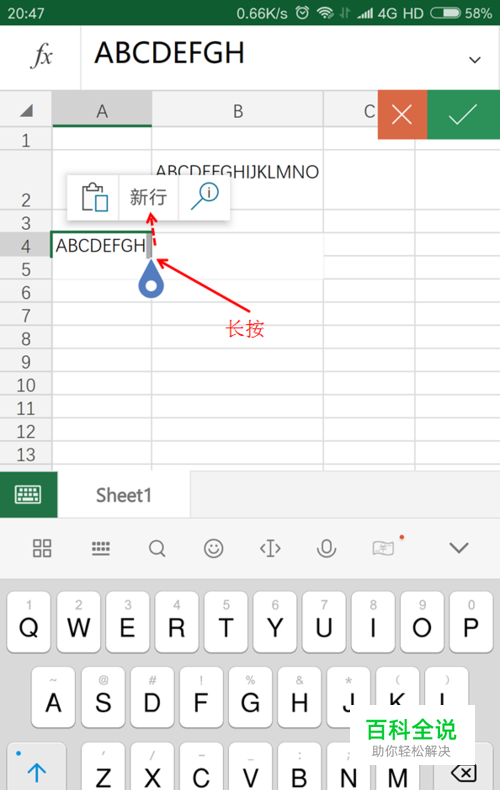Image resolution: width=500 pixels, height=790 pixels.
Task: Tap keyboard layout switch icon
Action: pos(101,548)
